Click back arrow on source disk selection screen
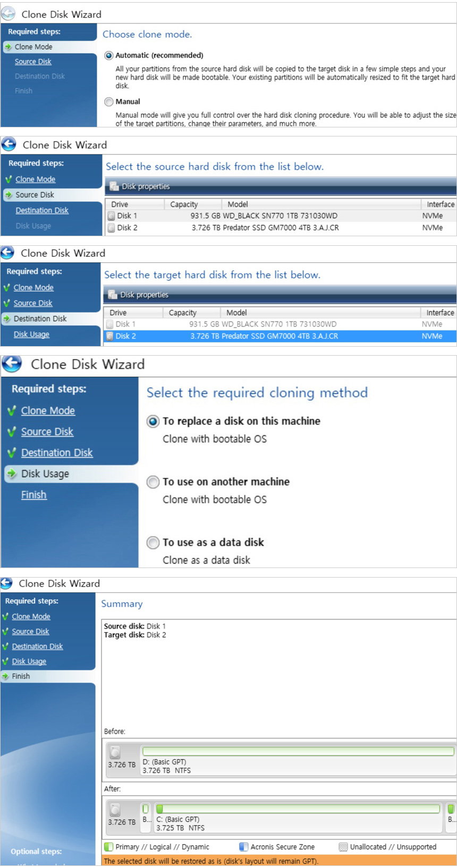 pos(9,144)
